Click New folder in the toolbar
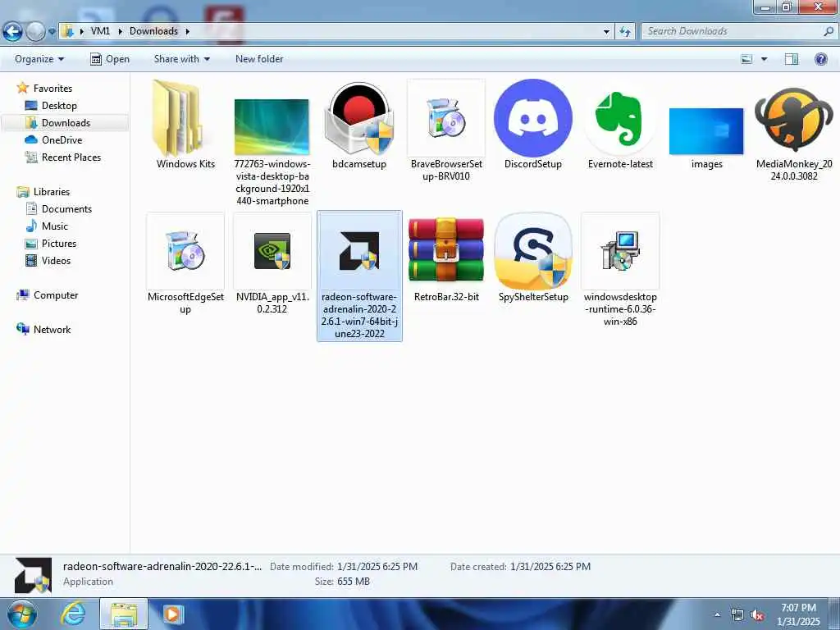 [x=259, y=59]
